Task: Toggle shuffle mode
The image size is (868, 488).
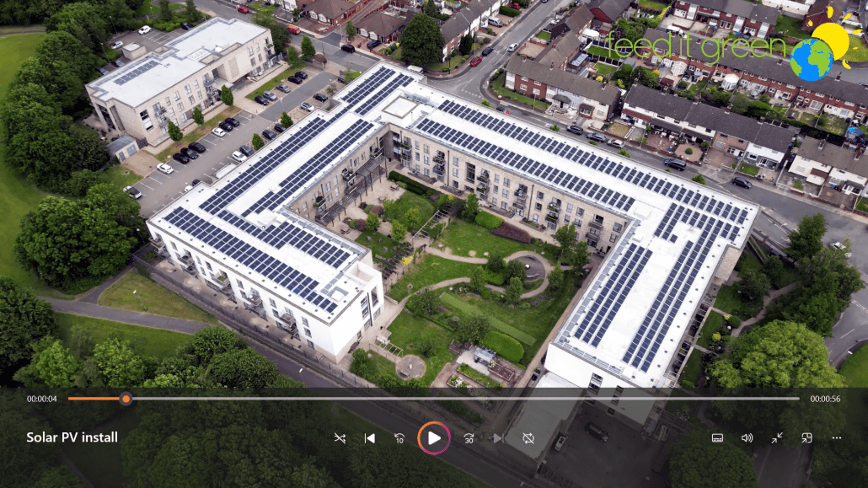Action: click(x=340, y=438)
